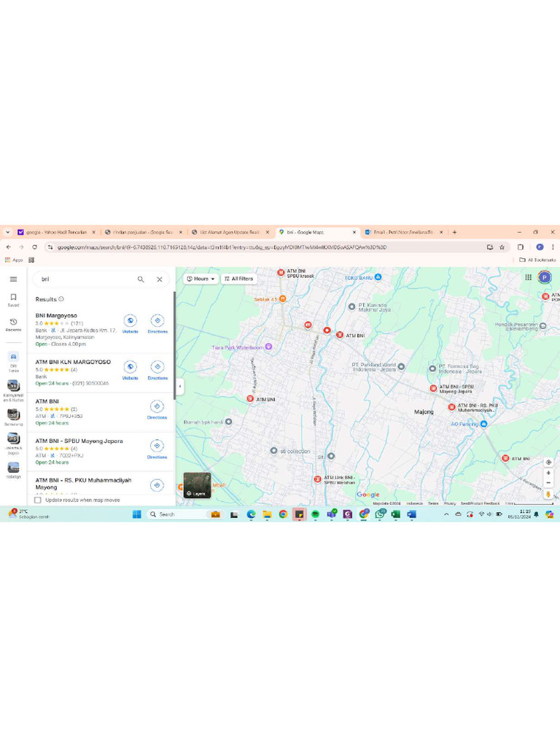Expand the Hours filter dropdown

click(201, 279)
